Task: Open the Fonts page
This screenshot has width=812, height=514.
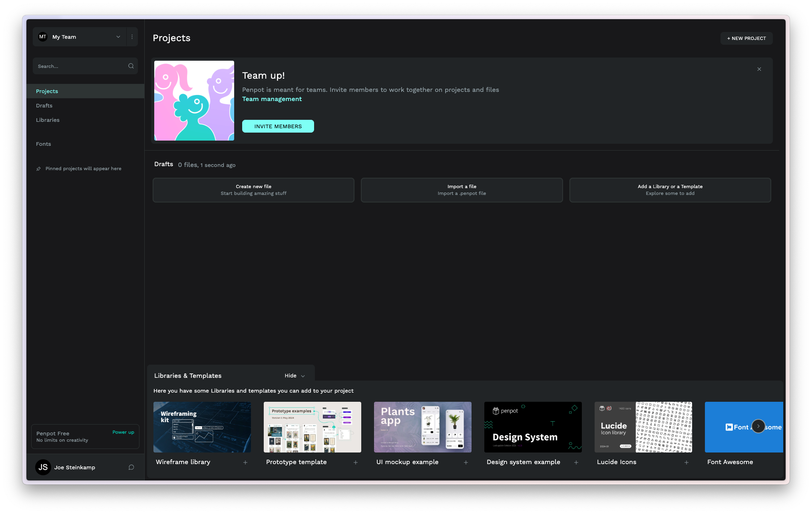Action: tap(43, 144)
